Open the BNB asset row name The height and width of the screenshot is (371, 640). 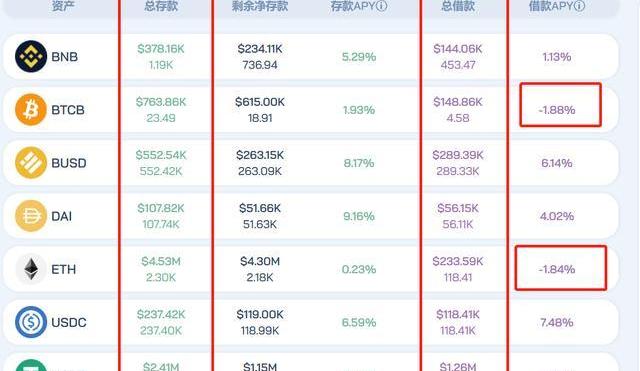[x=64, y=57]
